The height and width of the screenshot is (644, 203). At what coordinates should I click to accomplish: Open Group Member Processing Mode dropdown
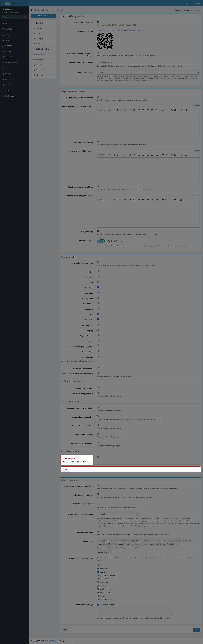(x=117, y=514)
